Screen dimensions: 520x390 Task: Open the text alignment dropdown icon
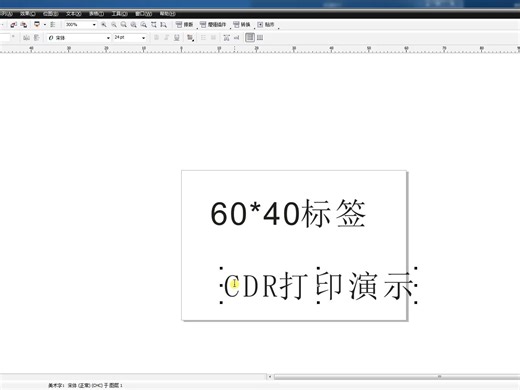pos(190,38)
